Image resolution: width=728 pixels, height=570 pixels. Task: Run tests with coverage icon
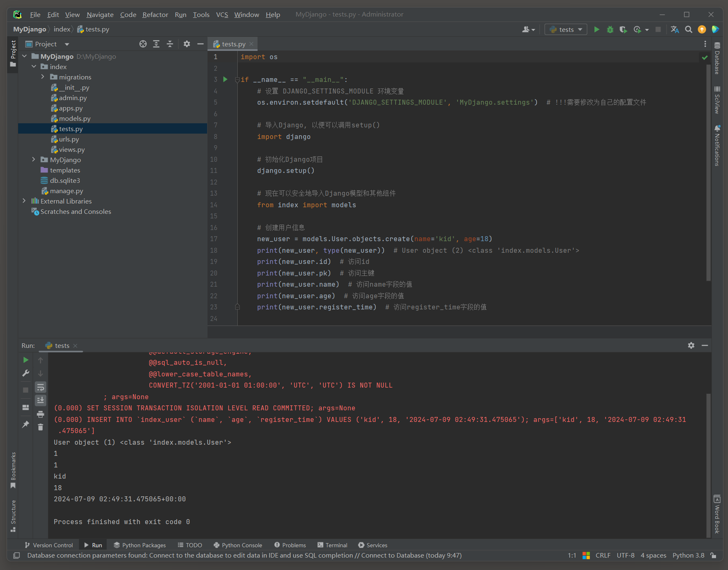pyautogui.click(x=623, y=29)
